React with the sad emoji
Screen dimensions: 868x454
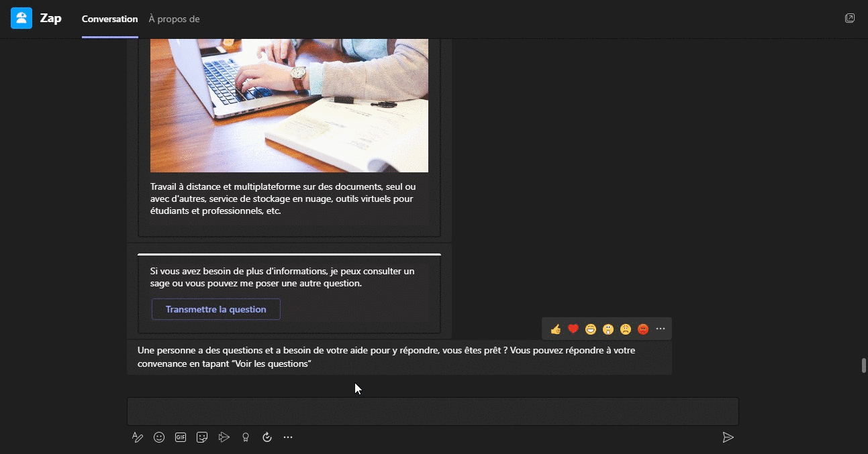(626, 329)
